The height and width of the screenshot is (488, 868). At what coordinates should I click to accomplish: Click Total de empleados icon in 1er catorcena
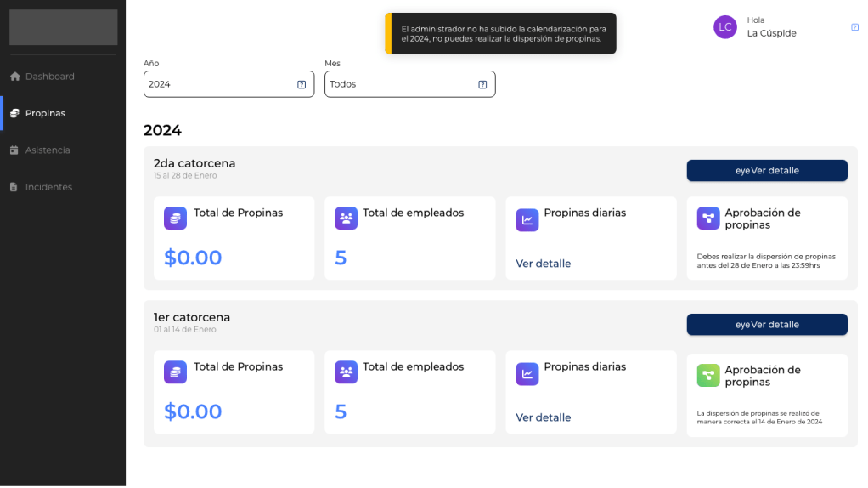coord(346,372)
